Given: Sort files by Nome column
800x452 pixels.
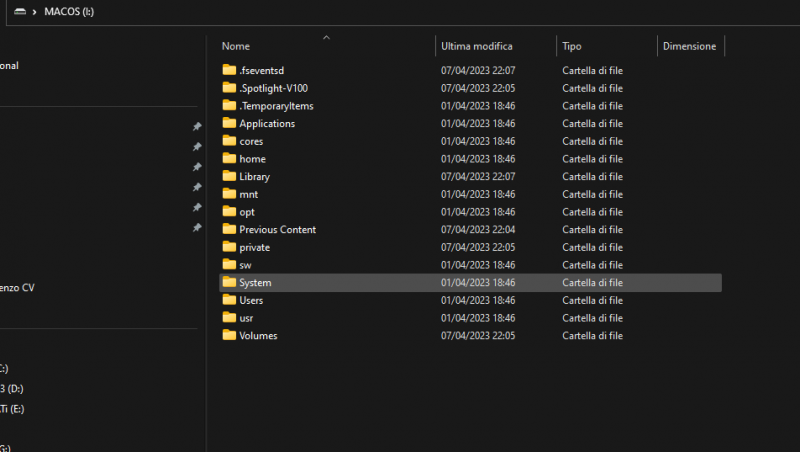Looking at the screenshot, I should (236, 46).
